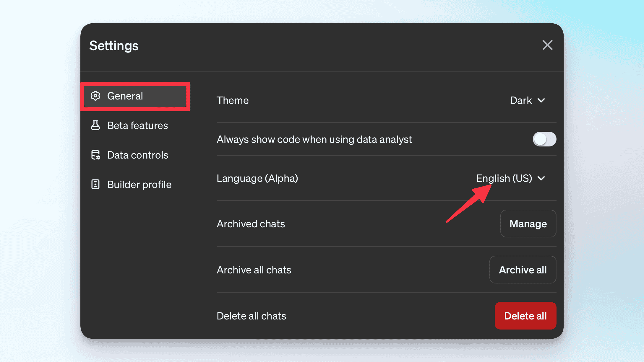Click the Settings dialog title
Image resolution: width=644 pixels, height=362 pixels.
tap(114, 46)
